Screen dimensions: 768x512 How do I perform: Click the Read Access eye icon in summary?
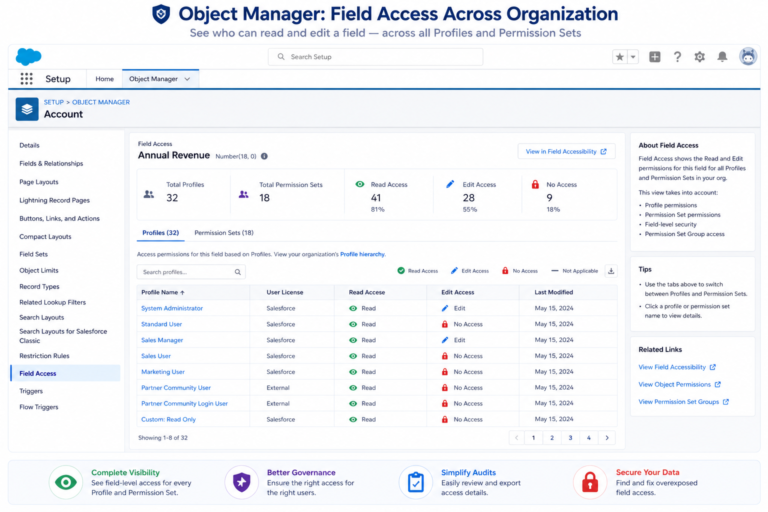(x=360, y=184)
